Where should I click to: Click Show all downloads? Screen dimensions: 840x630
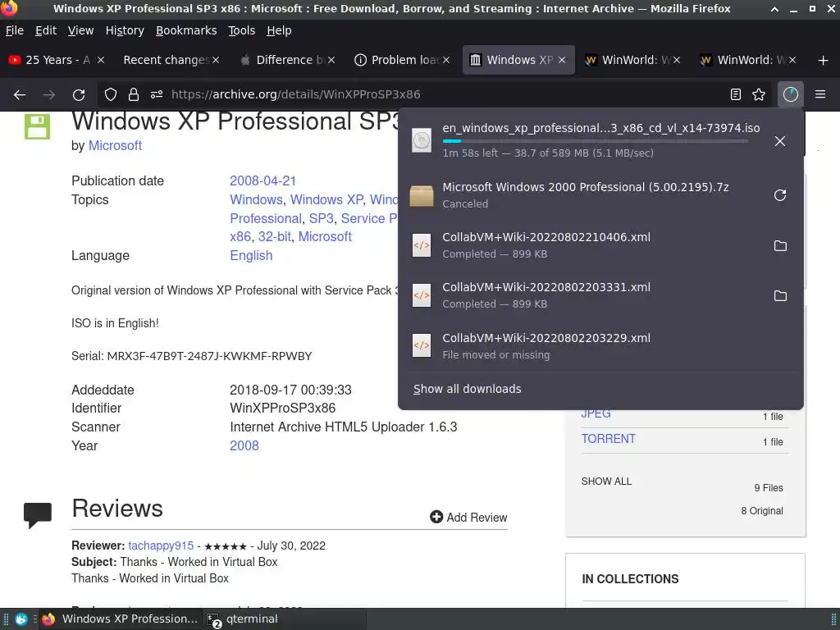click(467, 389)
